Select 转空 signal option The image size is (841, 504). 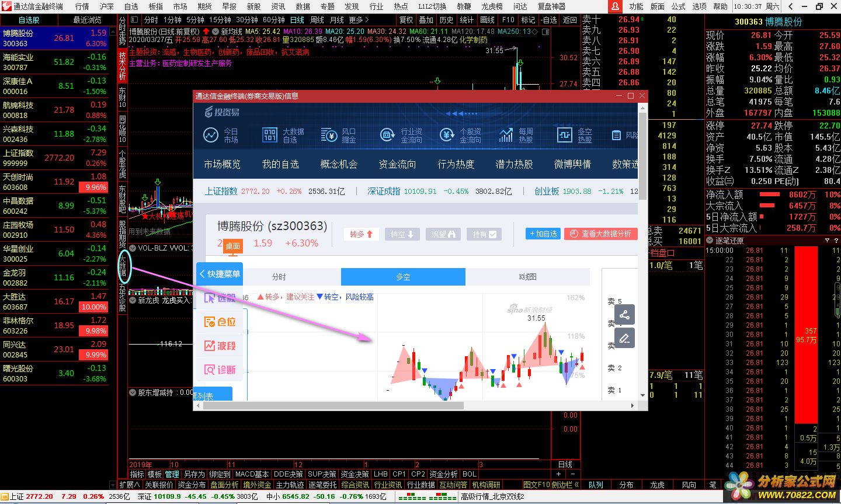[x=402, y=234]
